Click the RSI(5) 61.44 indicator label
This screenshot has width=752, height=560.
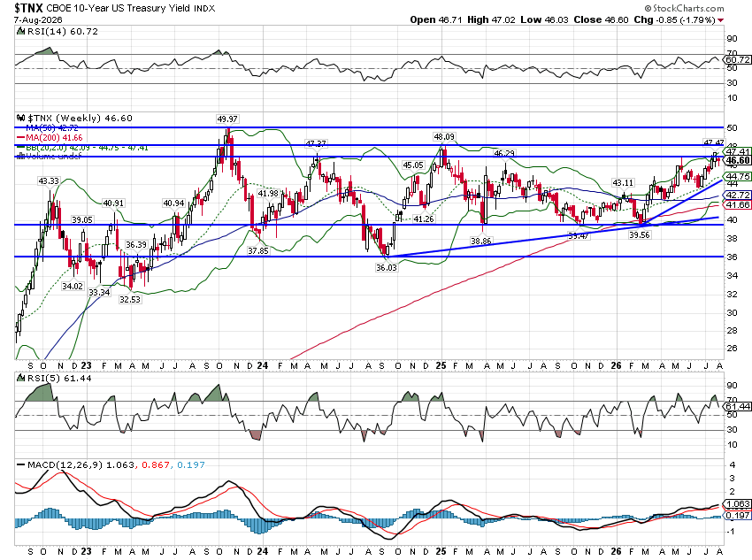point(59,378)
